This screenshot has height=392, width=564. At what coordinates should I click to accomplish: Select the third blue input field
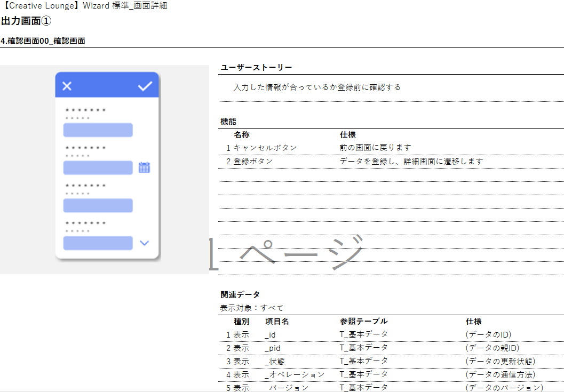click(98, 205)
